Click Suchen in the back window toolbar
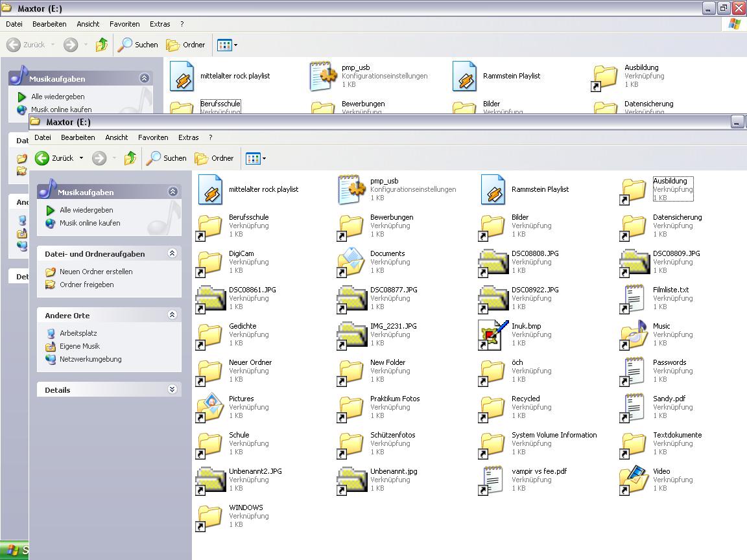This screenshot has height=560, width=747. click(137, 45)
